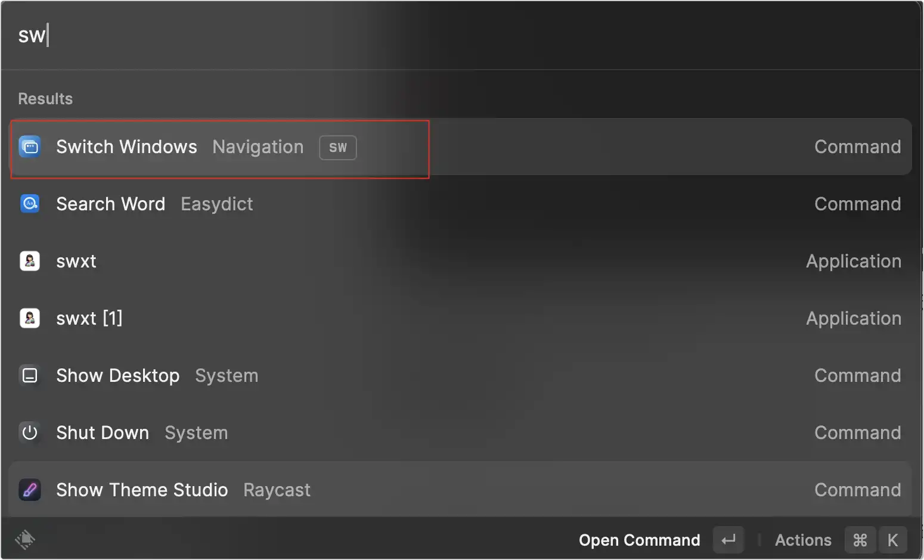This screenshot has height=560, width=924.
Task: Open Show Theme Studio command
Action: coord(461,490)
